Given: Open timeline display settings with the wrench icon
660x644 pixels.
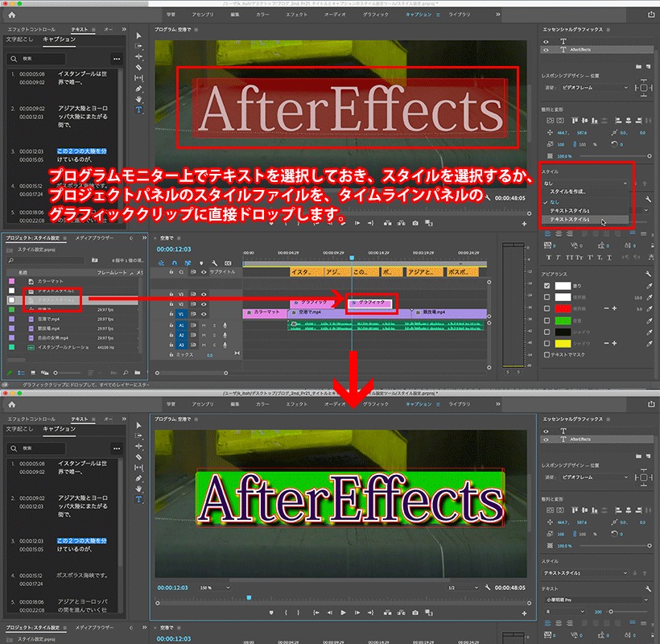Looking at the screenshot, I should [215, 262].
